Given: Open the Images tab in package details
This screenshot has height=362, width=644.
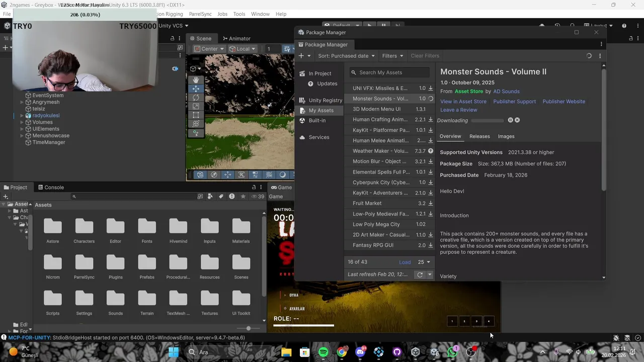Looking at the screenshot, I should point(506,136).
